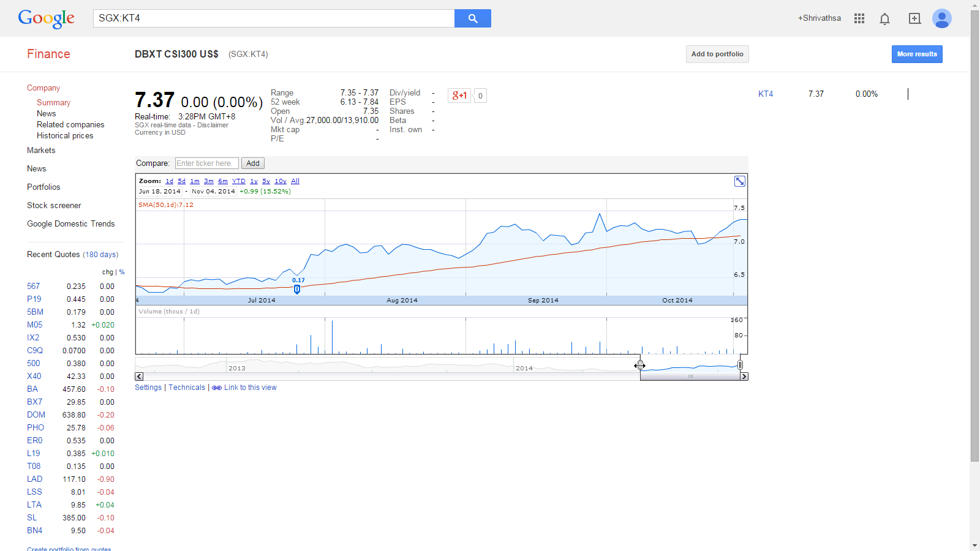Open Markets in the sidebar
Screen dimensions: 980x551
[41, 151]
